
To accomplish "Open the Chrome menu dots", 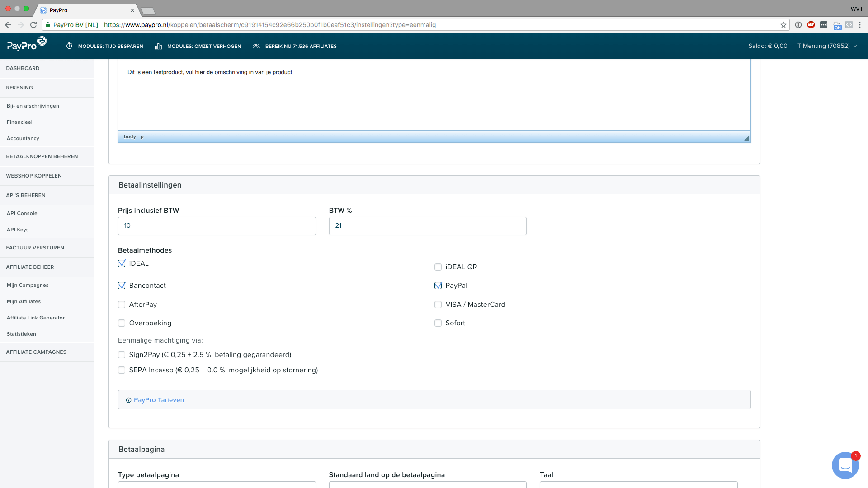I will (x=860, y=25).
